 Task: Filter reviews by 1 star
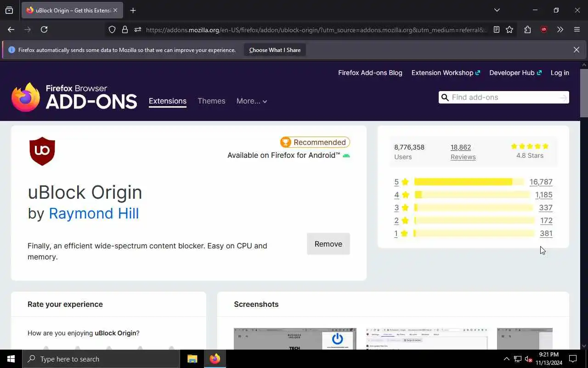click(x=401, y=233)
